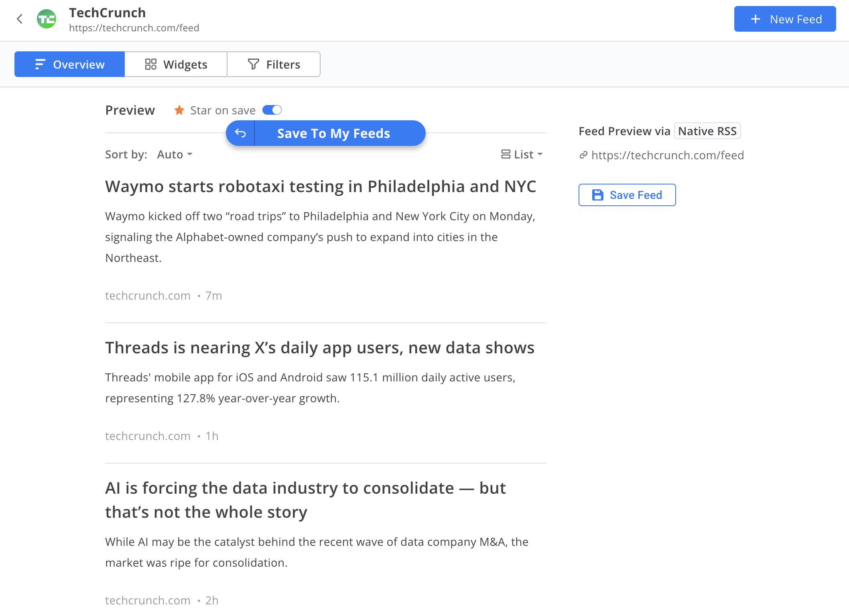This screenshot has width=849, height=616.
Task: Click the AI consolidation article summary text
Action: click(x=317, y=552)
